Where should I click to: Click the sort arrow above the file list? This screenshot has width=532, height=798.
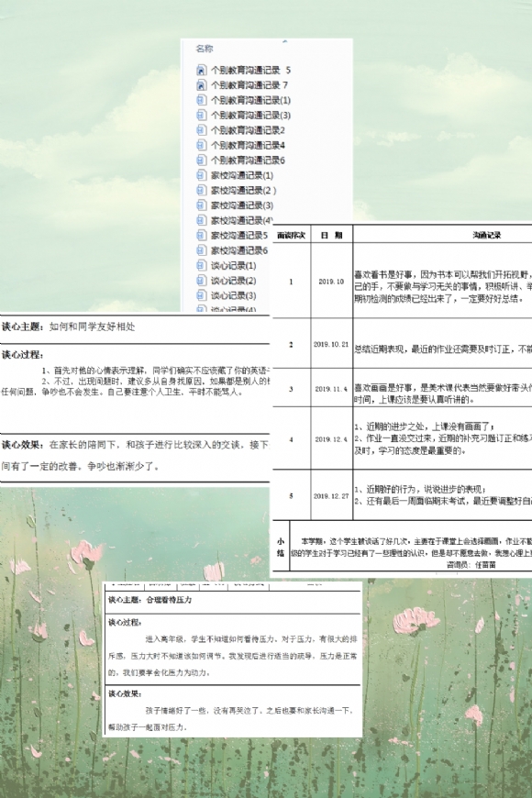click(285, 41)
